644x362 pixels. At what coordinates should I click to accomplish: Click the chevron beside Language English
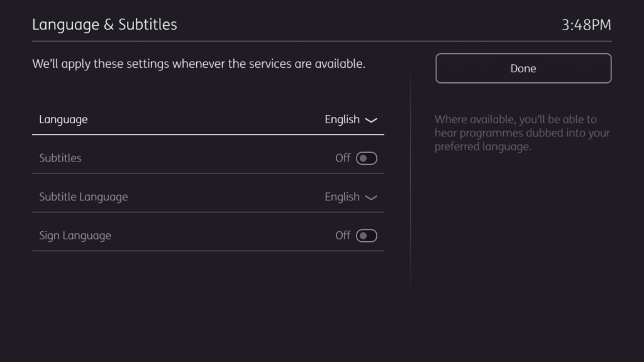point(371,120)
